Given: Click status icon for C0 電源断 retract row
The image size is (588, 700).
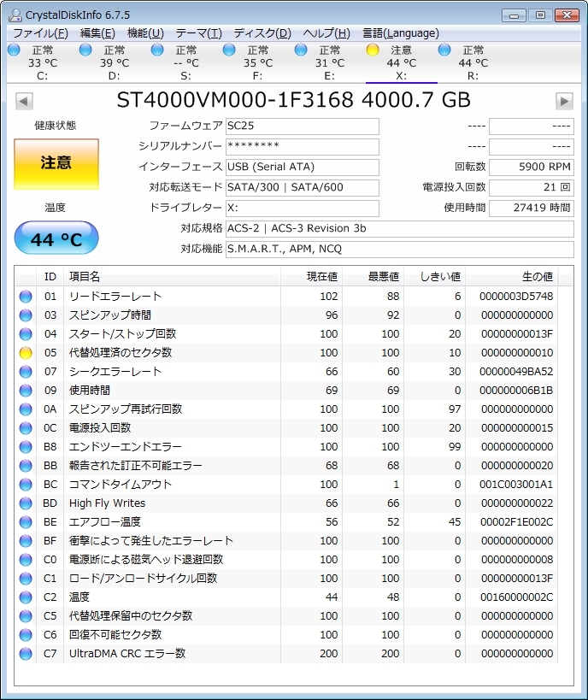Looking at the screenshot, I should coord(26,559).
